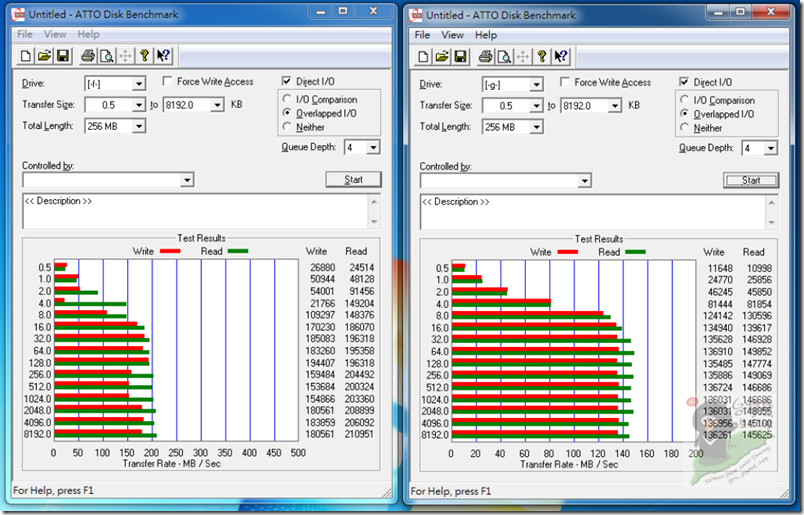
Task: Enable Force Write Access in right window
Action: tap(565, 82)
